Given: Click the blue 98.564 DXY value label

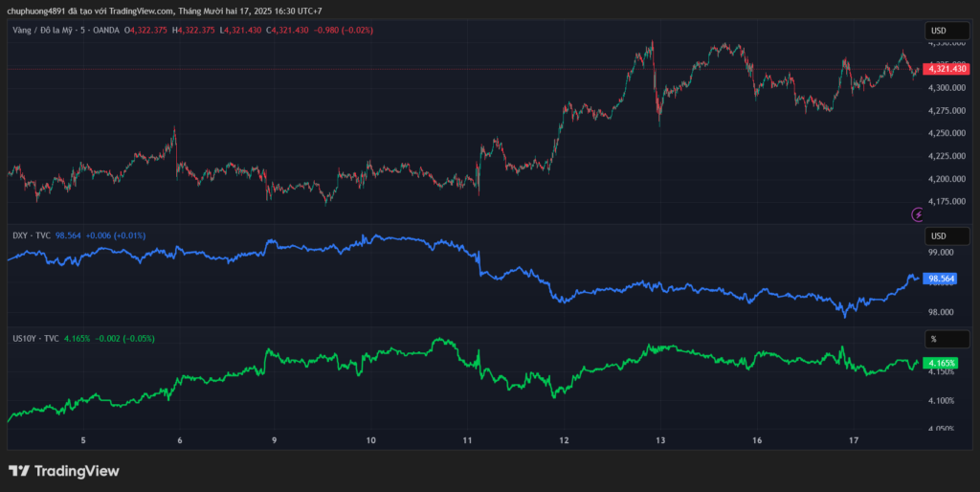Looking at the screenshot, I should [941, 279].
